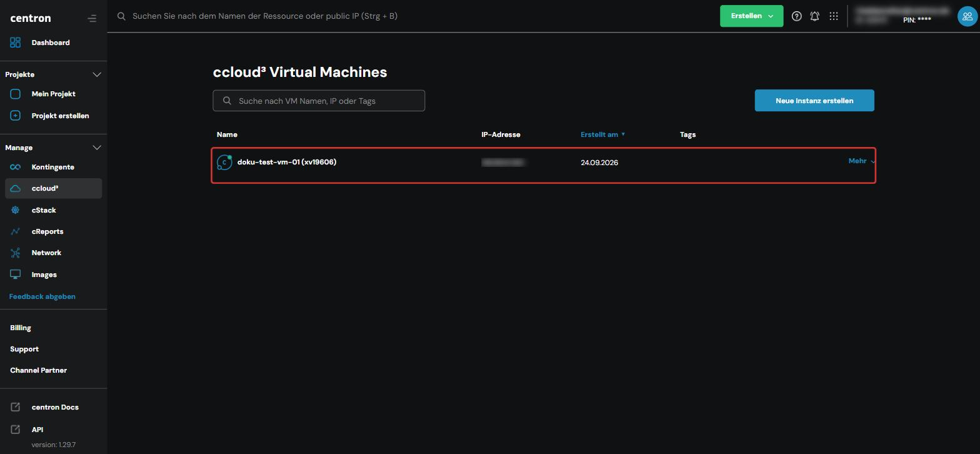
Task: Open the help question mark icon
Action: [796, 16]
